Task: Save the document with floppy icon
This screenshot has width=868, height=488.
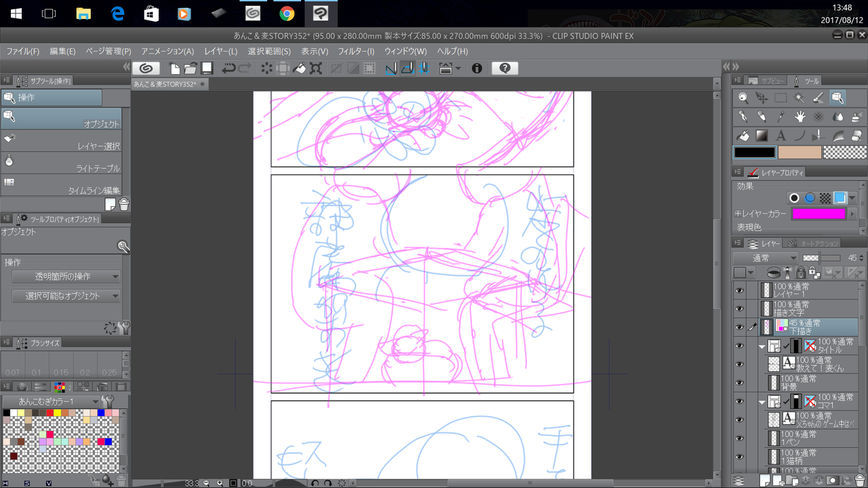Action: (207, 68)
